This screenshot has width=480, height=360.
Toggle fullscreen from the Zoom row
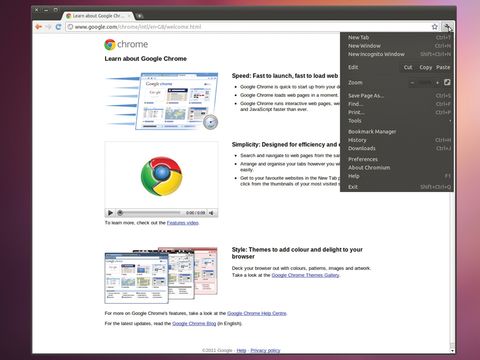point(447,82)
